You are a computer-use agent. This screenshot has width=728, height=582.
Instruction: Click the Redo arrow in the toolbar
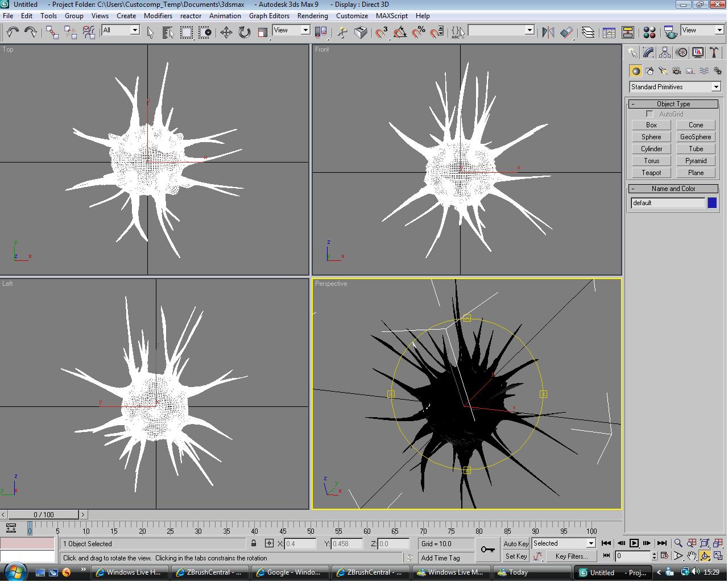[x=31, y=32]
